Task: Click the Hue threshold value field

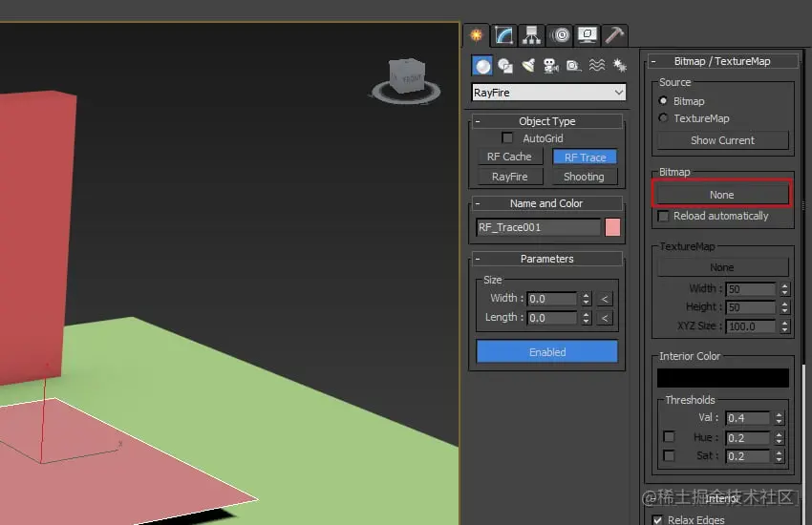Action: click(x=748, y=438)
